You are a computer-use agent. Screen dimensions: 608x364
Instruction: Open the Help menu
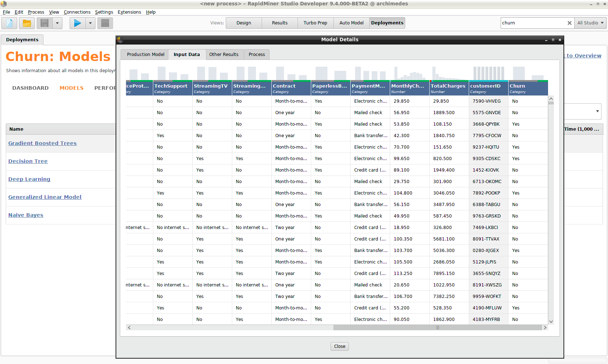[151, 12]
